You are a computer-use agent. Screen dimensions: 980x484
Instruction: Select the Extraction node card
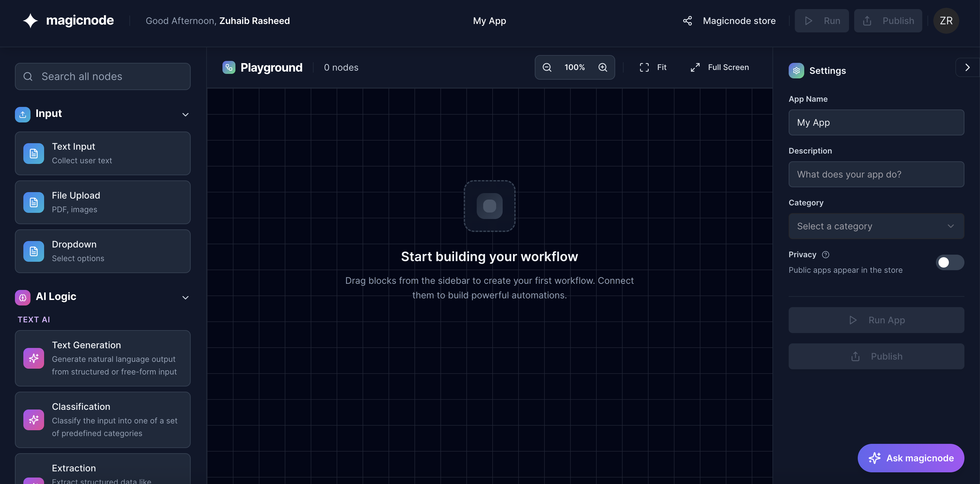(x=103, y=469)
